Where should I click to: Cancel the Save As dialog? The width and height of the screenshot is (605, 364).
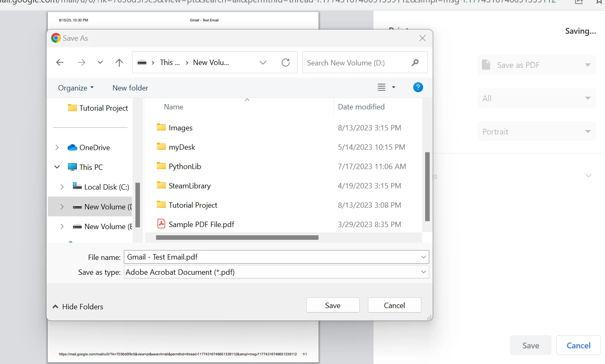point(394,305)
